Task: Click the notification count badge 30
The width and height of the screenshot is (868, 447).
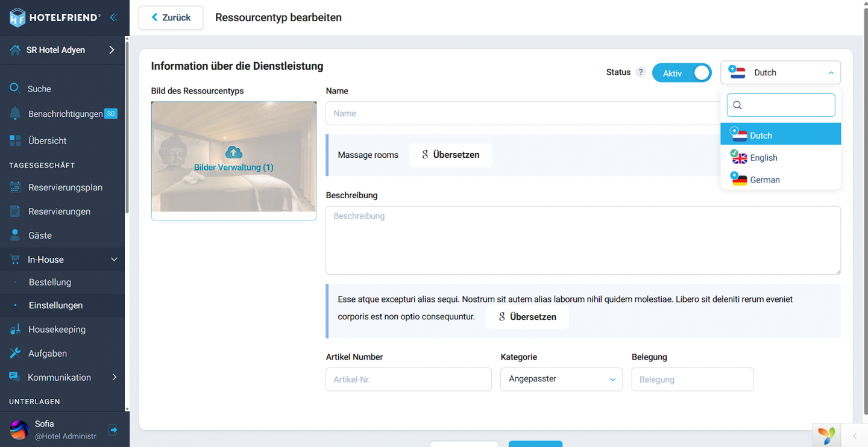Action: tap(111, 114)
